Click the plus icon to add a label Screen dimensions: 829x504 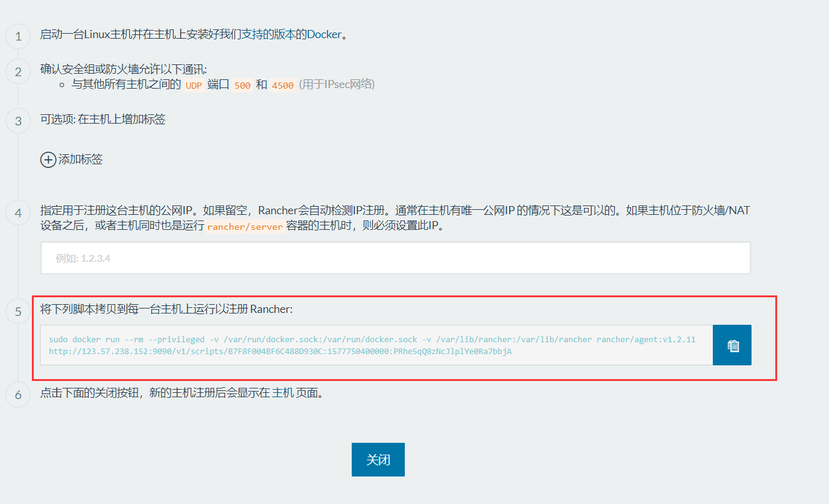(48, 160)
